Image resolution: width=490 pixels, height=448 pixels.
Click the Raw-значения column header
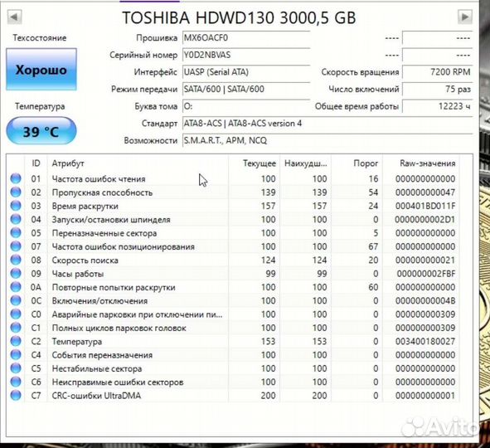tap(427, 163)
